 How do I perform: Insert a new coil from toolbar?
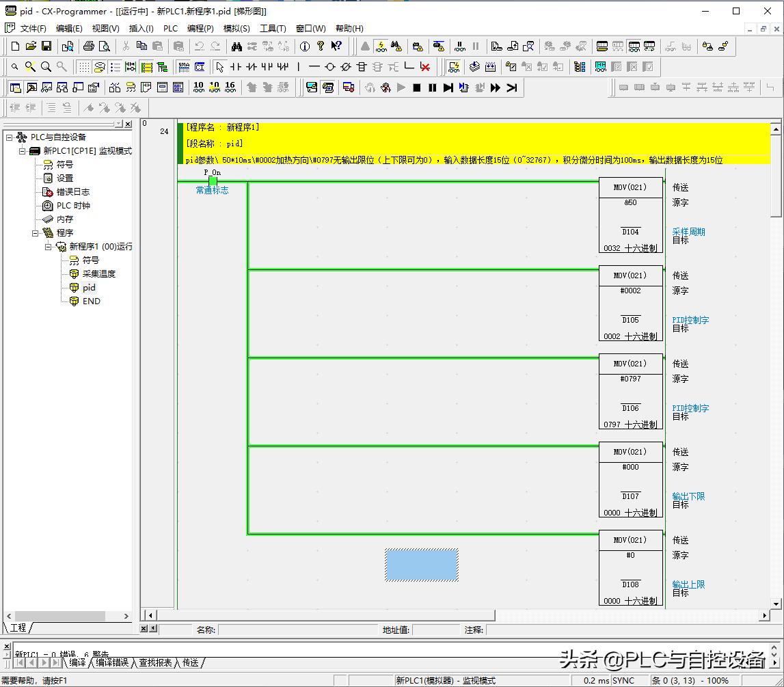coord(329,67)
